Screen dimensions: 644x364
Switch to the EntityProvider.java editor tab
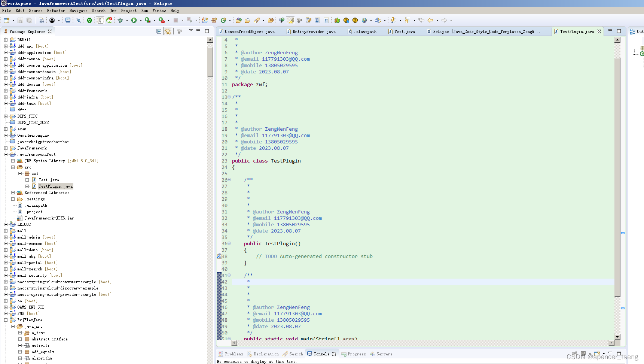pos(311,31)
